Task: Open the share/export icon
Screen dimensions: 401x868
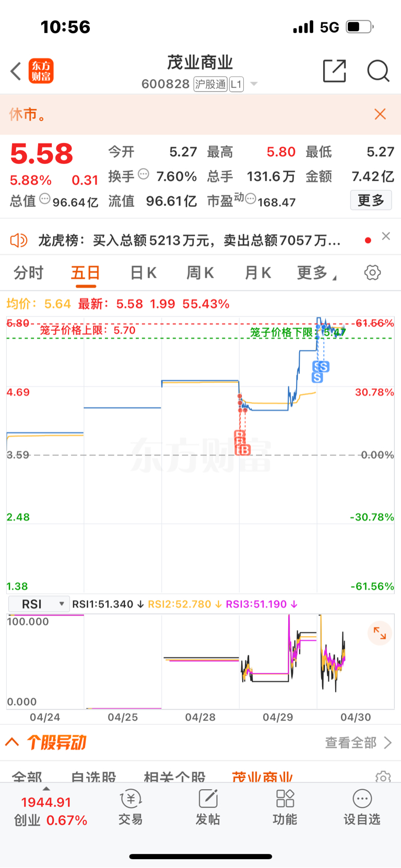Action: [x=334, y=71]
